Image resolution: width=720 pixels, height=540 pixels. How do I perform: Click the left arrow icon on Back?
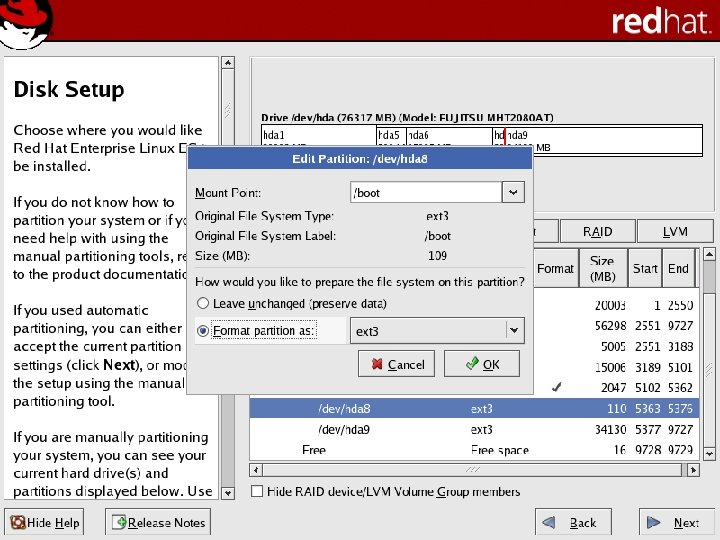(x=549, y=522)
